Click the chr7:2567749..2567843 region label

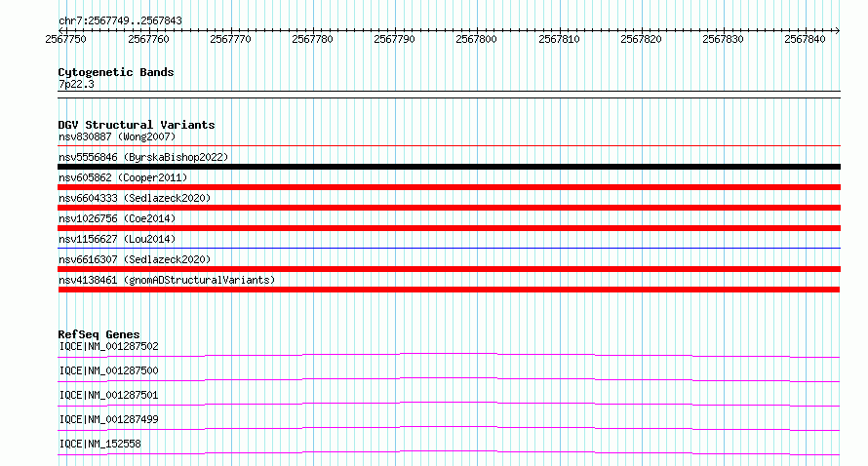click(x=120, y=20)
